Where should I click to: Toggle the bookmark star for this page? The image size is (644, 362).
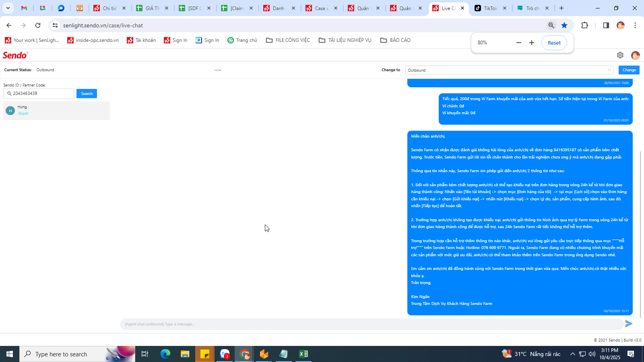pos(564,25)
